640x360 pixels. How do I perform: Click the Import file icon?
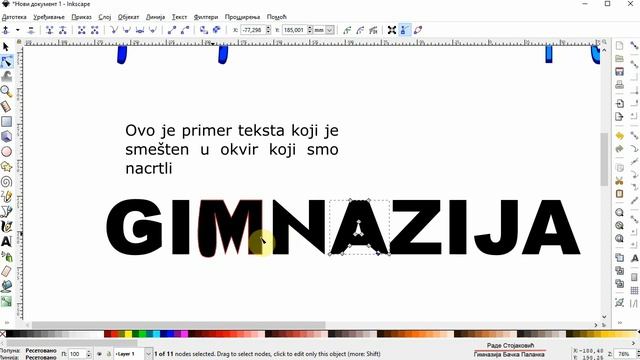(620, 104)
